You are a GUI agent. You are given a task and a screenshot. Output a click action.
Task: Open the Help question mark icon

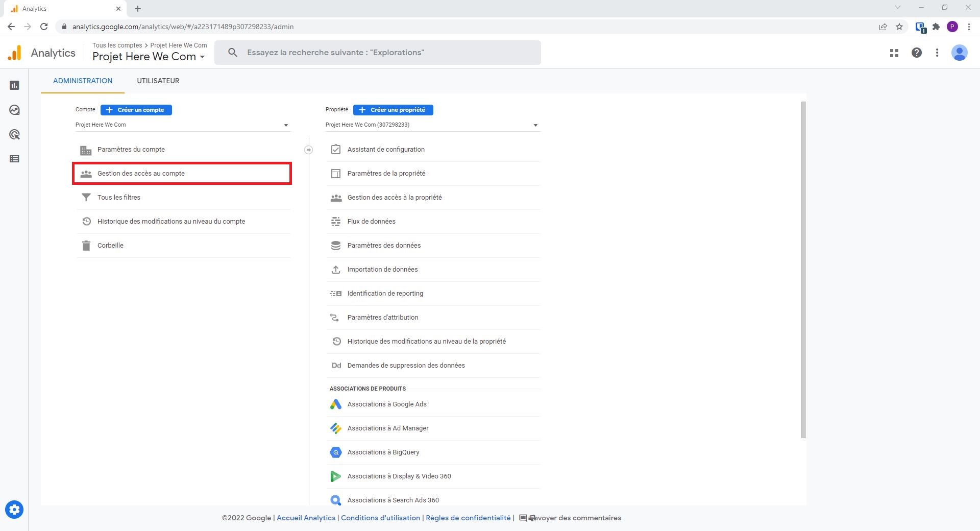click(917, 53)
